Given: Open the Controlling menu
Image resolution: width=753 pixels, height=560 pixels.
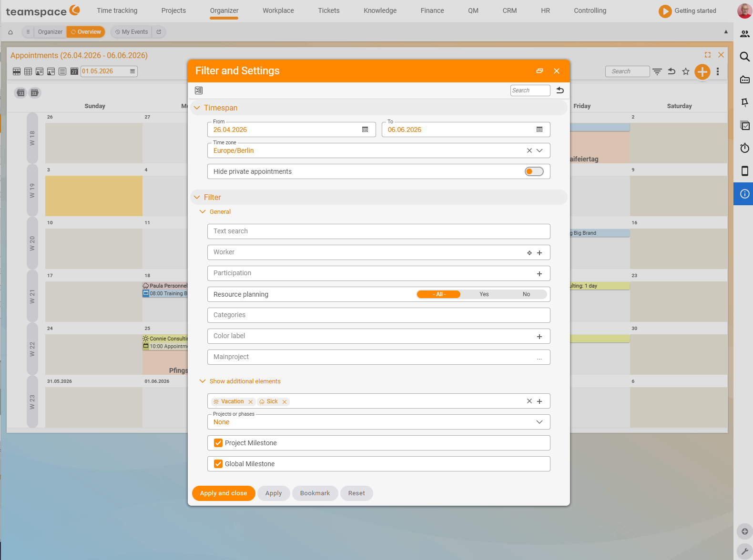Looking at the screenshot, I should coord(590,10).
